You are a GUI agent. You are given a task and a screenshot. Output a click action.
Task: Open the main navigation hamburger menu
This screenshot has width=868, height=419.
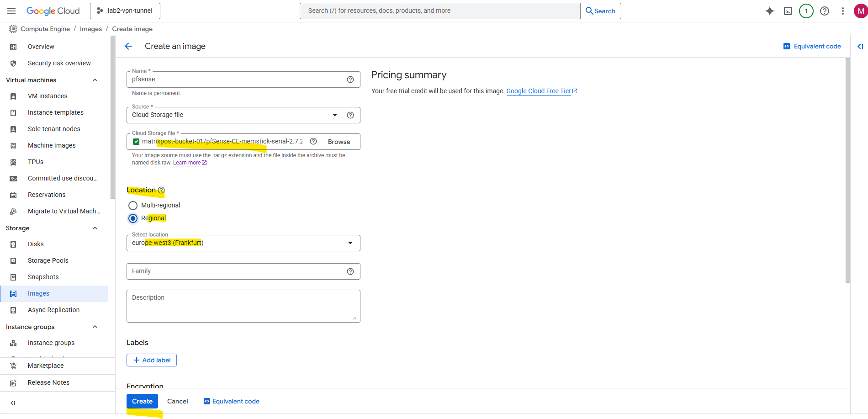coord(12,11)
